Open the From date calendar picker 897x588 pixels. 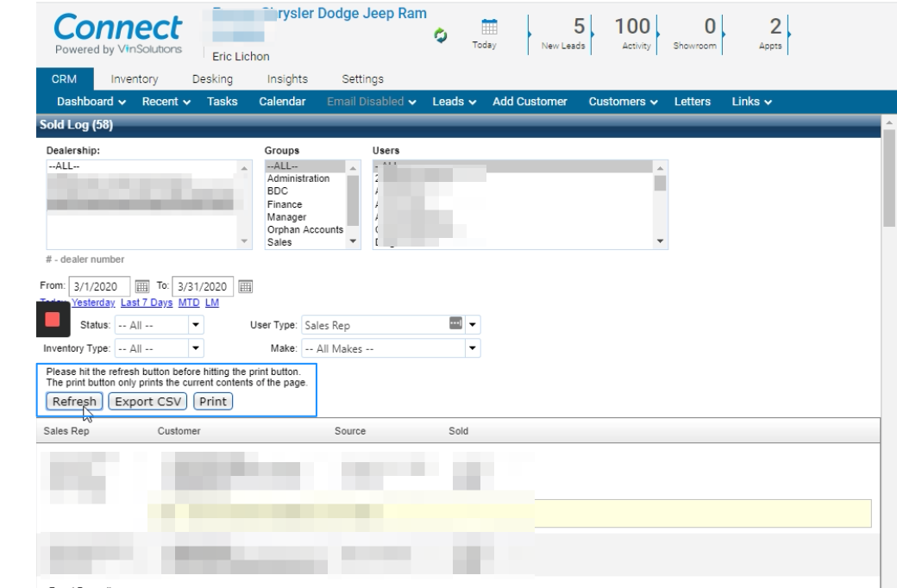coord(141,286)
